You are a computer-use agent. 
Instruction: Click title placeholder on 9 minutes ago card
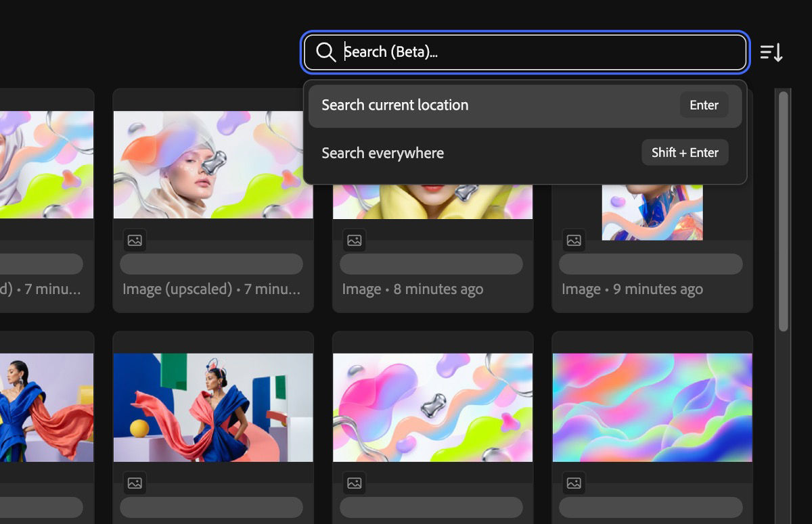coord(651,264)
